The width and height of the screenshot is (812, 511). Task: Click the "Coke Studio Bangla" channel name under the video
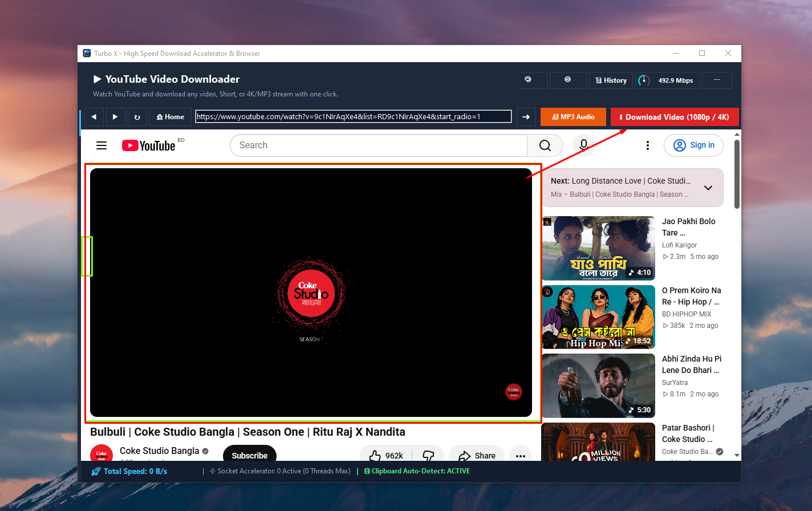pos(160,451)
